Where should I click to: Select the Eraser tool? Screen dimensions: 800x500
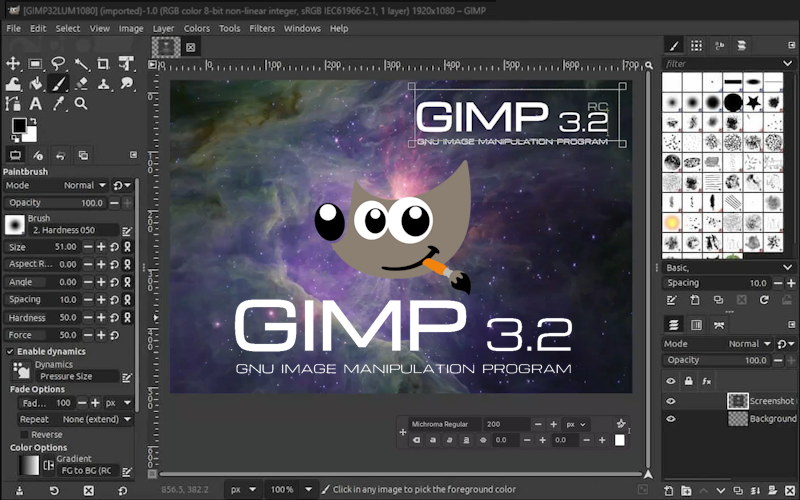click(81, 84)
